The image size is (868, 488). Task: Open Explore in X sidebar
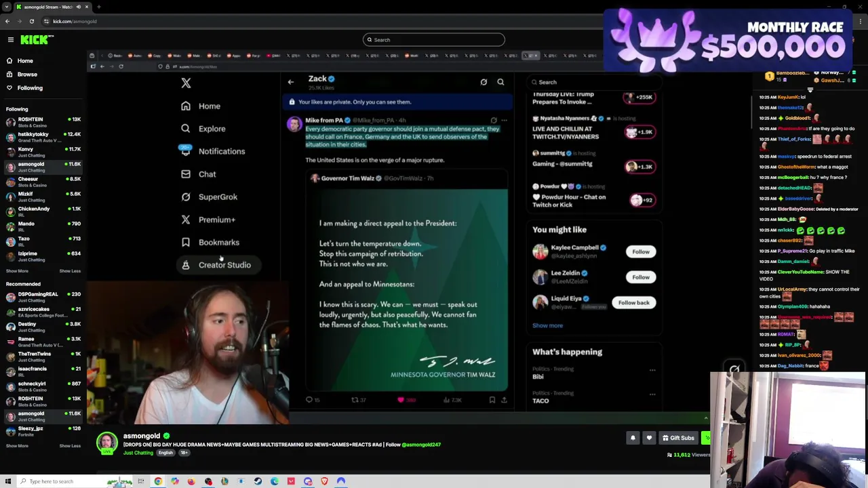click(203, 129)
